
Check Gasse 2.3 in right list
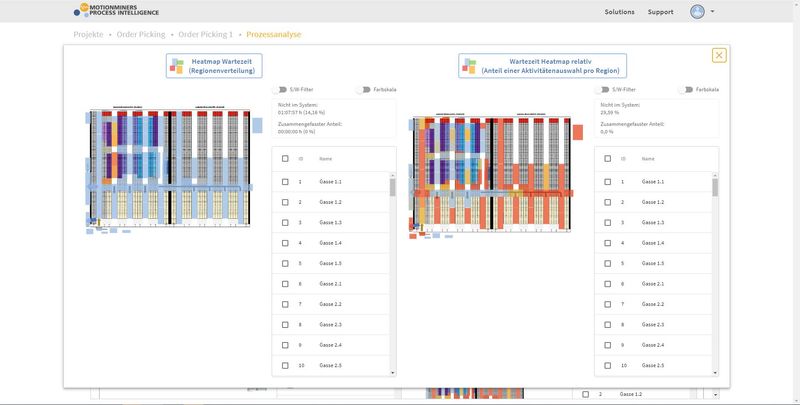(608, 324)
